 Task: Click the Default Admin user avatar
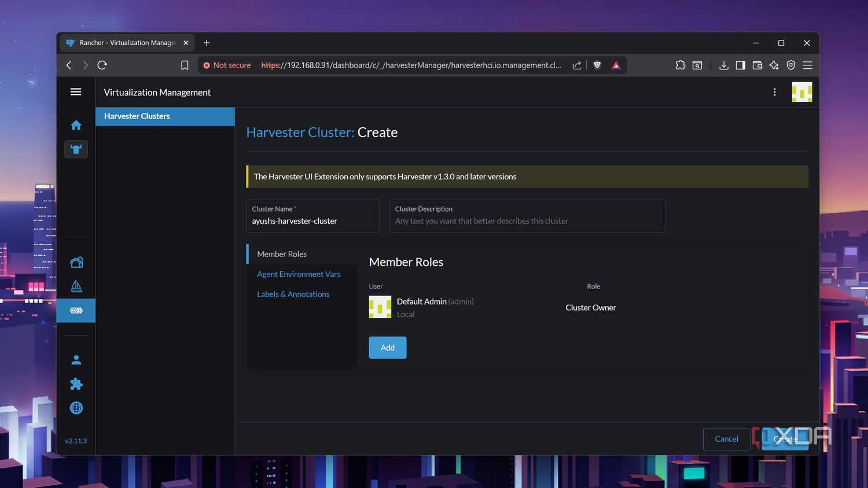pyautogui.click(x=380, y=307)
